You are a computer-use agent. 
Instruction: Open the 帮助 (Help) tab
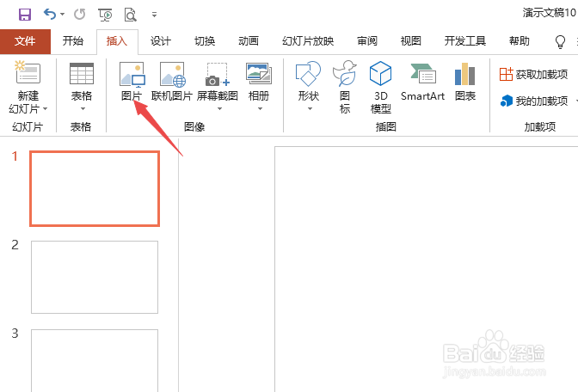pyautogui.click(x=520, y=41)
